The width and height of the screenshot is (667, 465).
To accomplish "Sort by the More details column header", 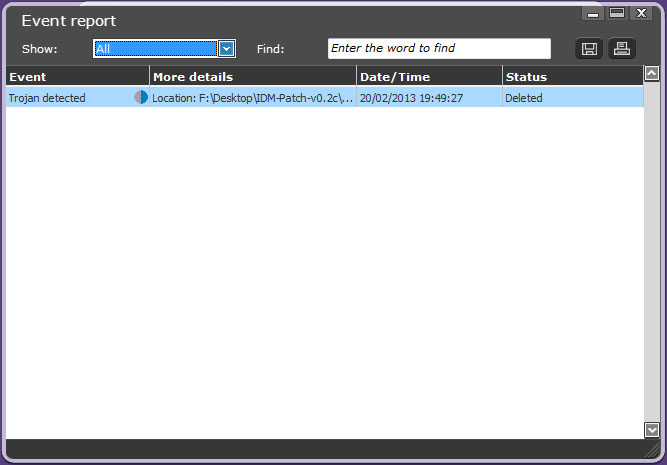I will click(253, 77).
